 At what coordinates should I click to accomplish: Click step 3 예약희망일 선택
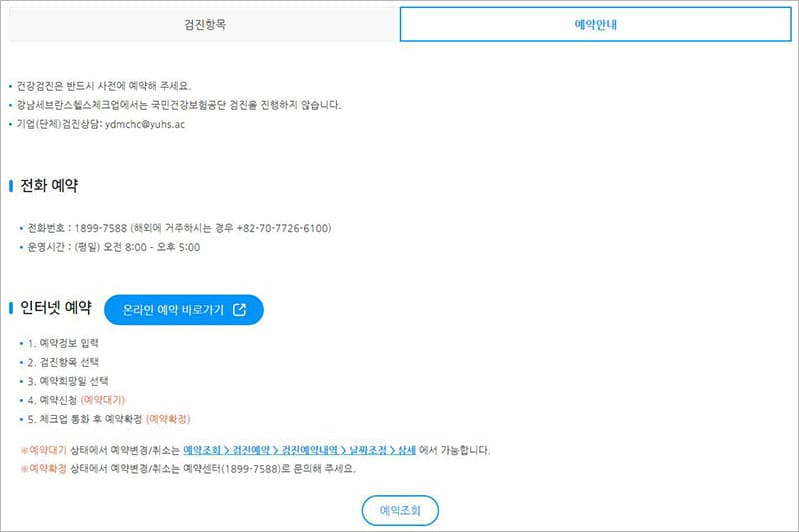click(68, 381)
